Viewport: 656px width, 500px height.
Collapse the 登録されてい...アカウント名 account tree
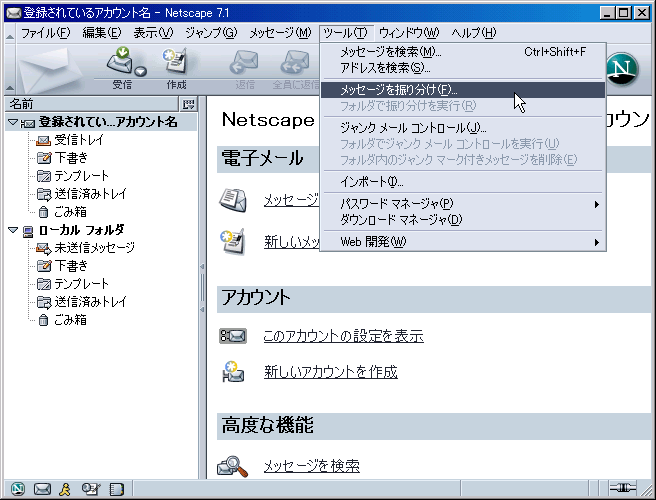[13, 122]
